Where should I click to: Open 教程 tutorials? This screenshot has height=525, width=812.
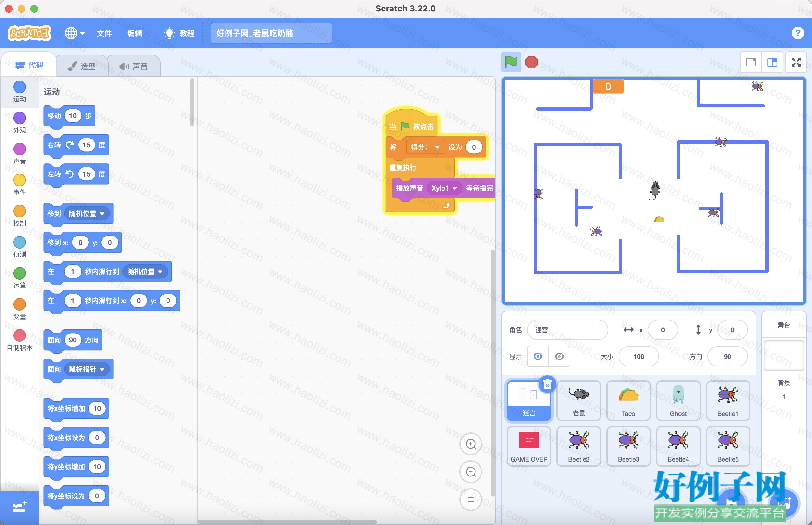click(180, 33)
